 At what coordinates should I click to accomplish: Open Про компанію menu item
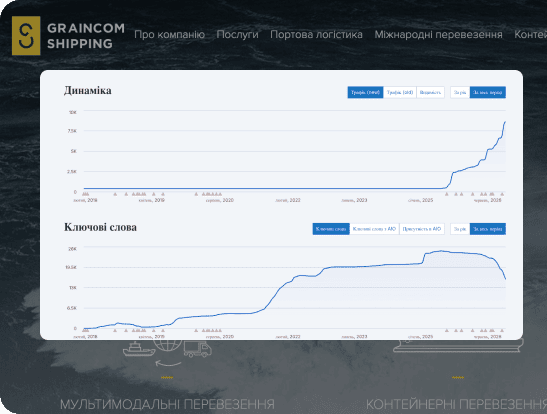coord(169,35)
